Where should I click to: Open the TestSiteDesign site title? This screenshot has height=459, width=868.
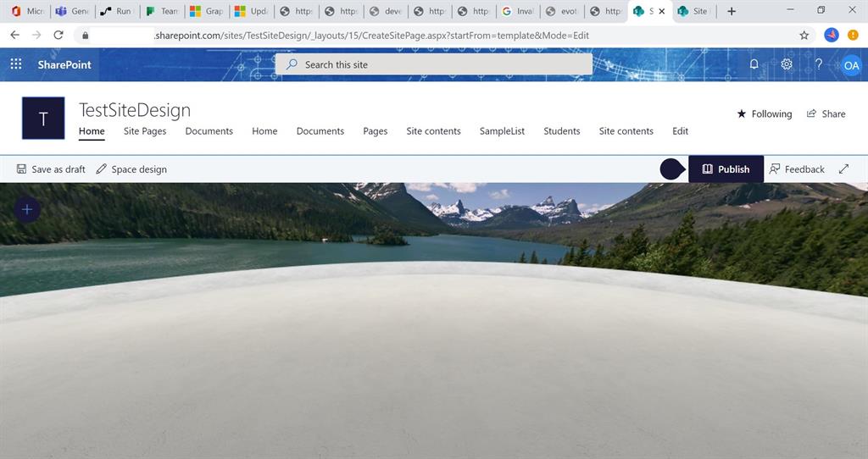[135, 110]
